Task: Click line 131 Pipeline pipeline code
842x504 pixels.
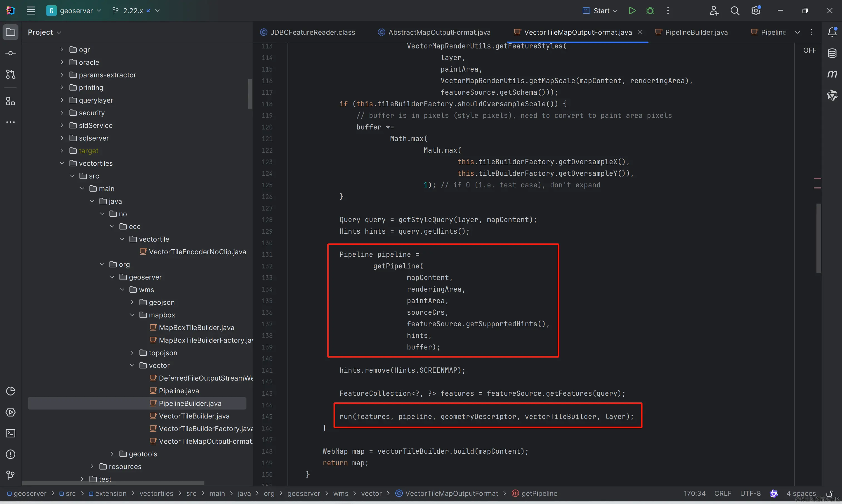Action: click(x=379, y=255)
